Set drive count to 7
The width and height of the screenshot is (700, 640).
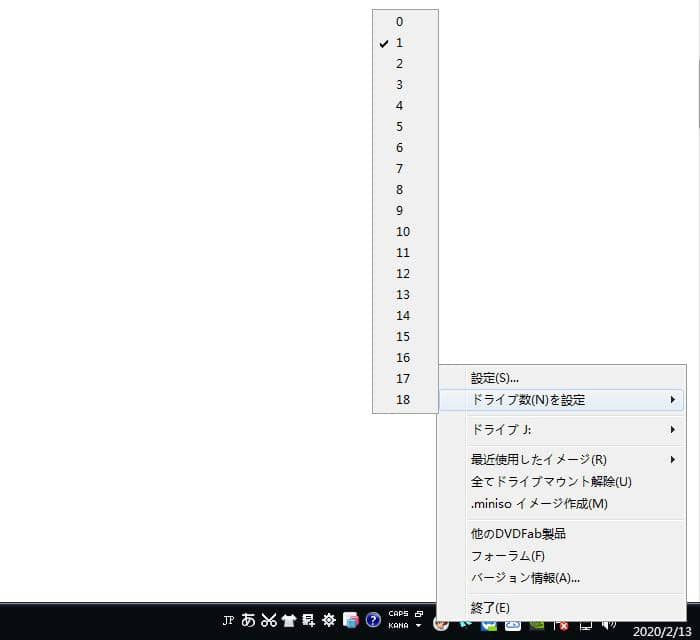pyautogui.click(x=405, y=169)
